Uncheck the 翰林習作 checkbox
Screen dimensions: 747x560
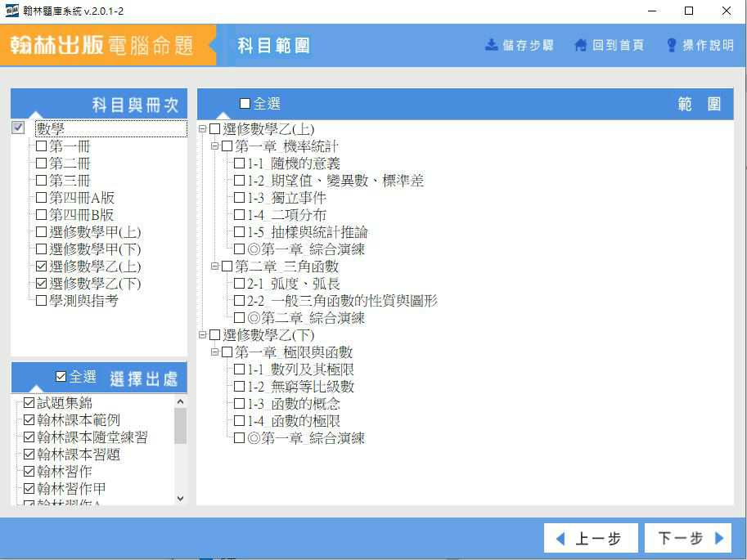(29, 472)
